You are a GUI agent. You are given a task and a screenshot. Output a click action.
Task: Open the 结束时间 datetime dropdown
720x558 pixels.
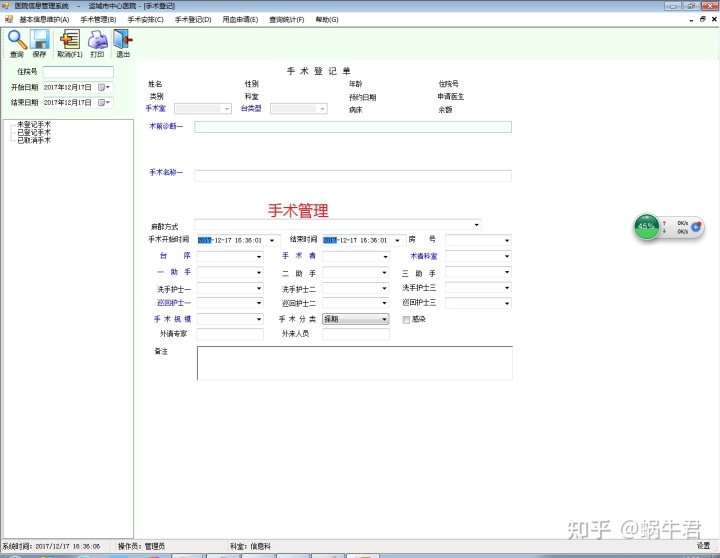point(397,240)
